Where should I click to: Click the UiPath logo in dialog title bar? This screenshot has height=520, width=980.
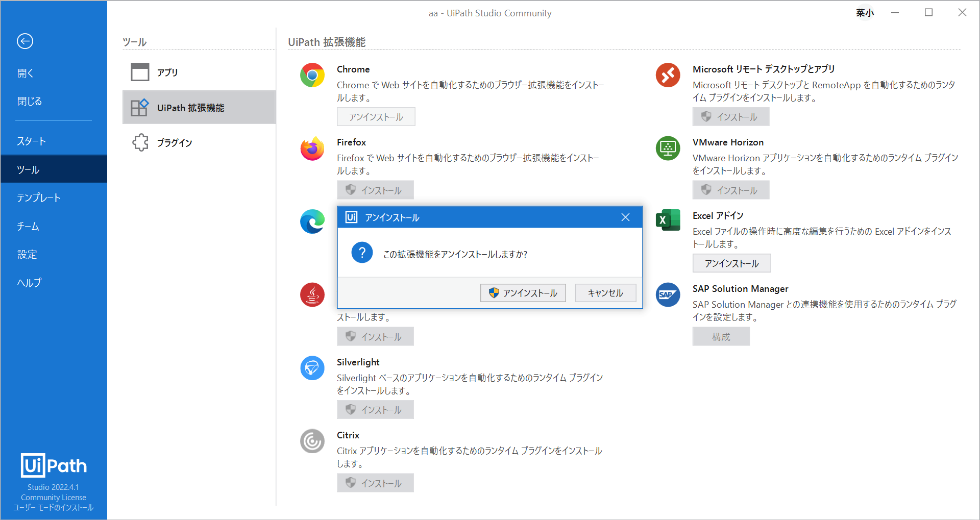352,217
